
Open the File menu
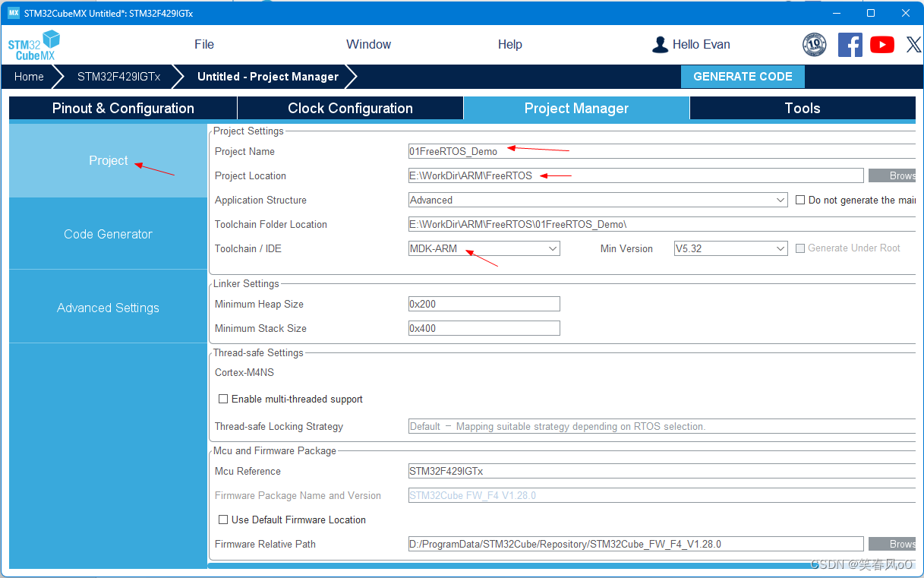[x=204, y=44]
